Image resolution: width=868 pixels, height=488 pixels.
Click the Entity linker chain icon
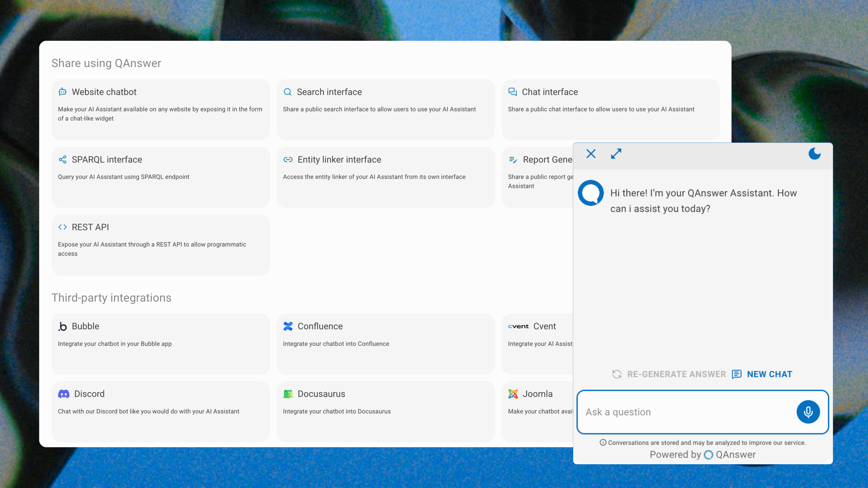[288, 160]
